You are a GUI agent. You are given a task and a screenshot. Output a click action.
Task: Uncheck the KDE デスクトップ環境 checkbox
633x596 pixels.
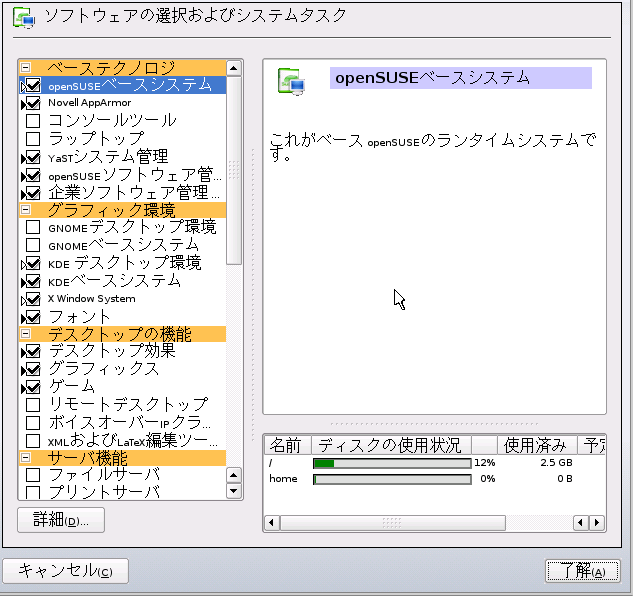(x=33, y=264)
